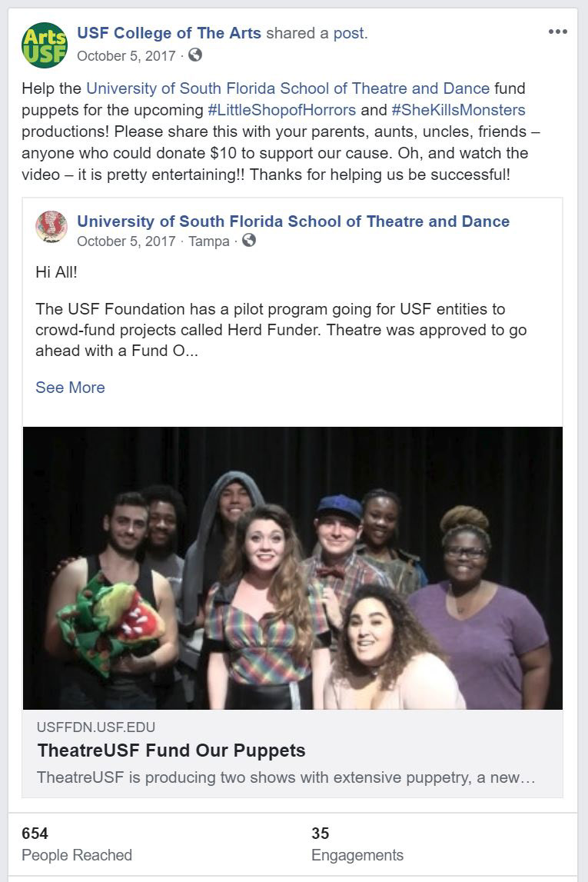The width and height of the screenshot is (588, 882).
Task: Click the Tampa location link
Action: tap(209, 241)
